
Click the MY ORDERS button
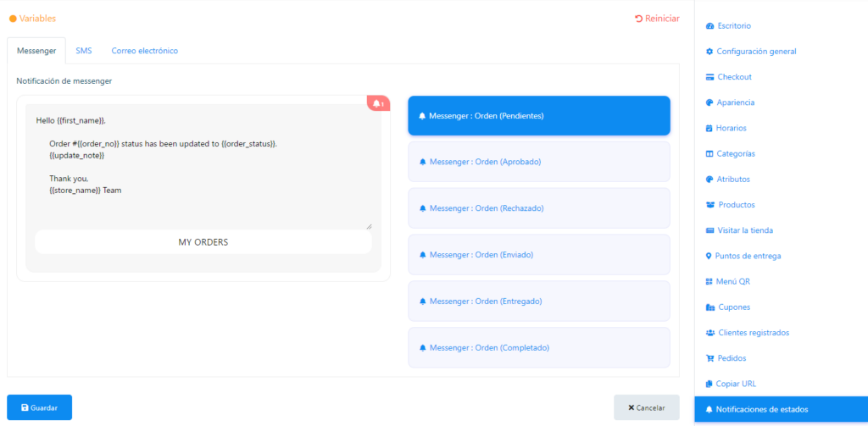tap(203, 242)
